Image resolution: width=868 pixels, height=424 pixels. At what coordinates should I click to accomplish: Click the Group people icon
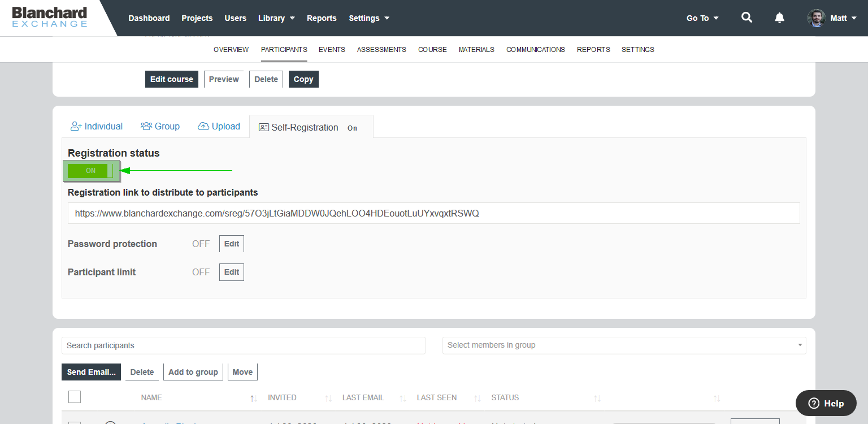(147, 126)
